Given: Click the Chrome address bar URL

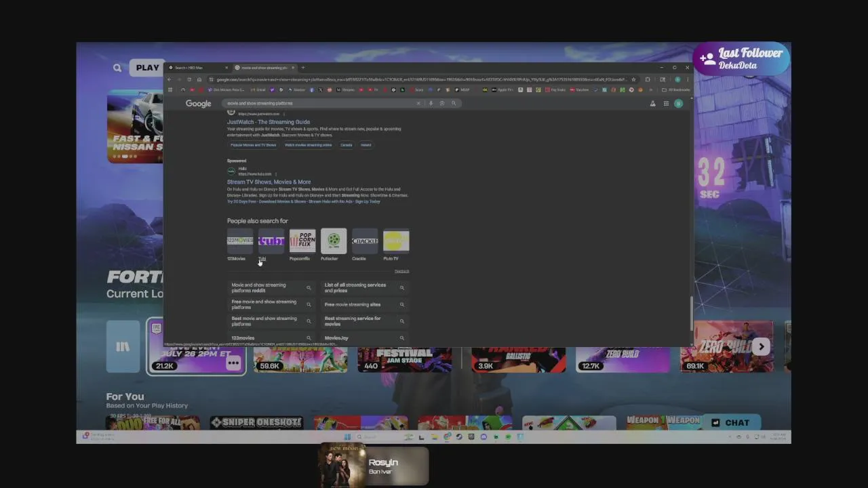Looking at the screenshot, I should click(x=420, y=79).
